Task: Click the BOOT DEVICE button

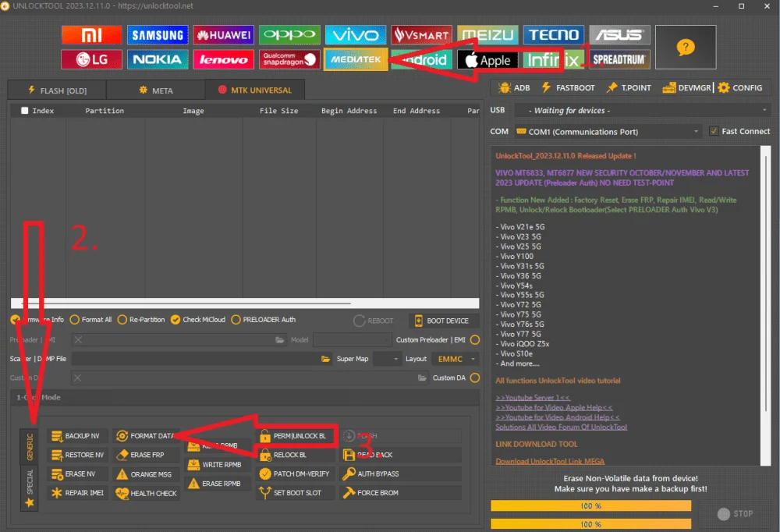Action: click(x=444, y=321)
